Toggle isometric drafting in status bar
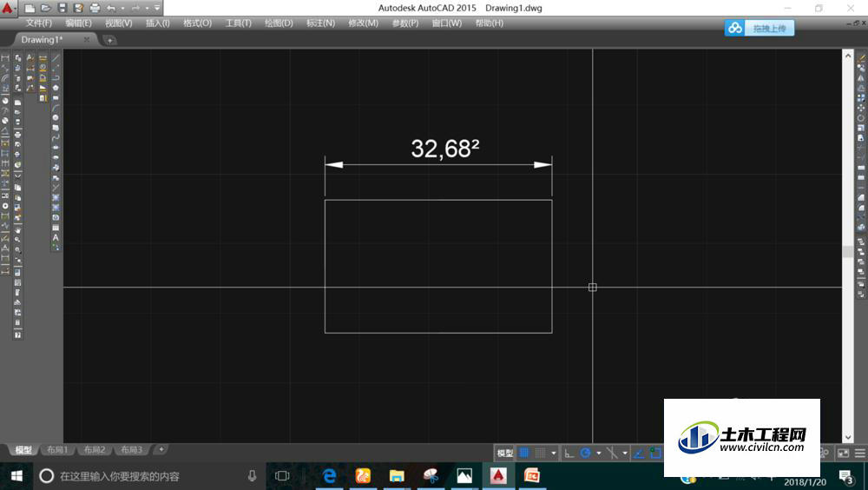Viewport: 868px width, 490px height. click(x=612, y=453)
